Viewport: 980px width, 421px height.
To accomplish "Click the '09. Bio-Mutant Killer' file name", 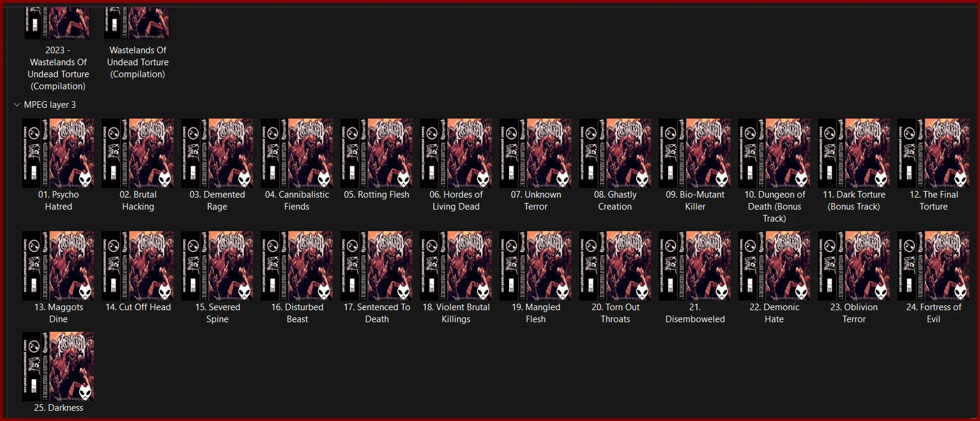I will click(x=695, y=201).
